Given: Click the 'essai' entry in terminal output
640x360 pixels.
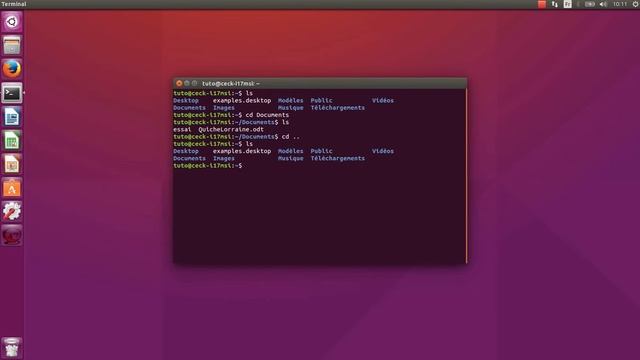Looking at the screenshot, I should pos(182,129).
